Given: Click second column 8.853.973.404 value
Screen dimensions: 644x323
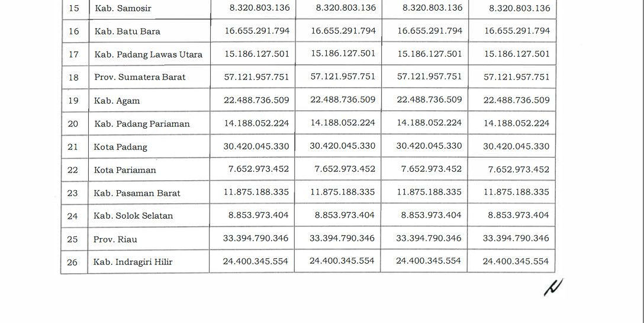Looking at the screenshot, I should click(344, 215).
